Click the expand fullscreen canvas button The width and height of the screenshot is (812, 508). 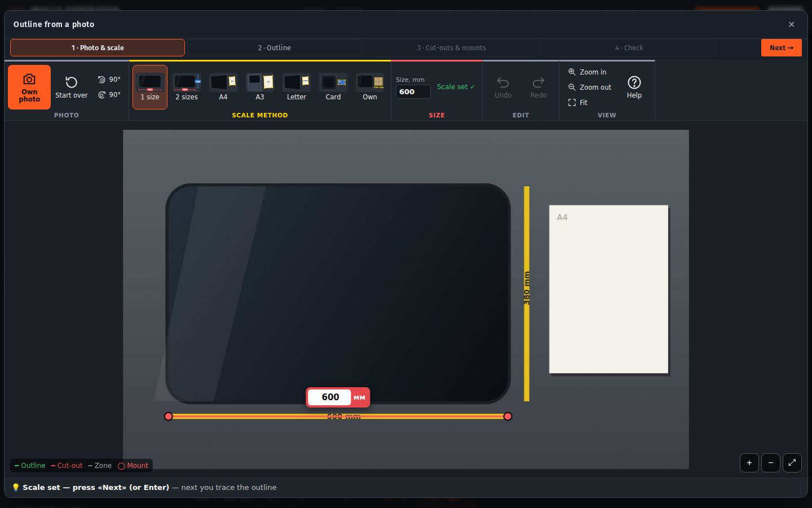[792, 463]
